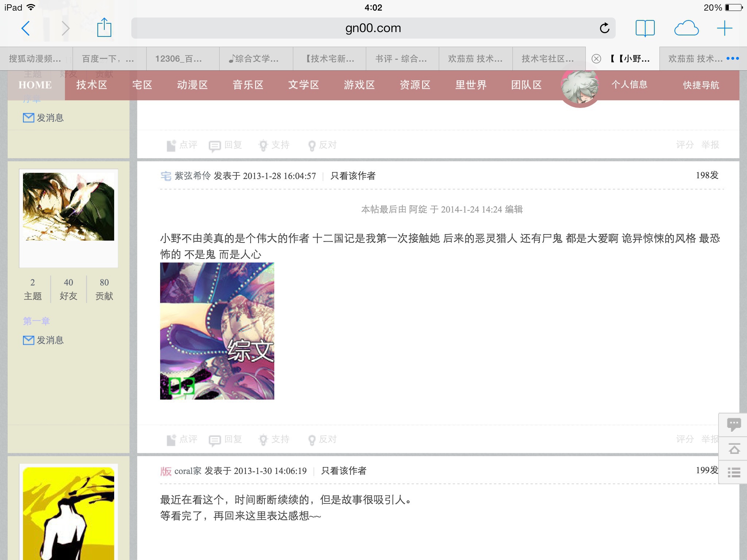The height and width of the screenshot is (560, 747).
Task: Open 个人信息 user menu
Action: (629, 85)
